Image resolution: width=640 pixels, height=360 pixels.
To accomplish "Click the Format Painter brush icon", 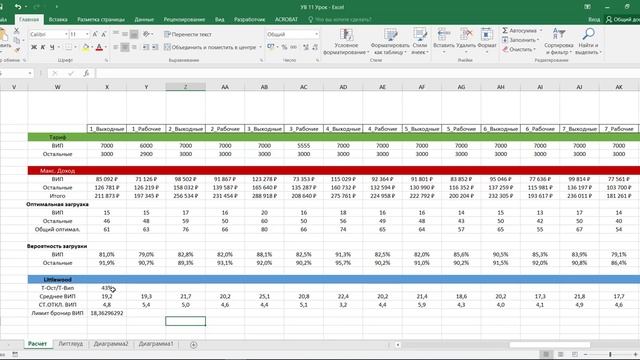I will click(x=17, y=49).
